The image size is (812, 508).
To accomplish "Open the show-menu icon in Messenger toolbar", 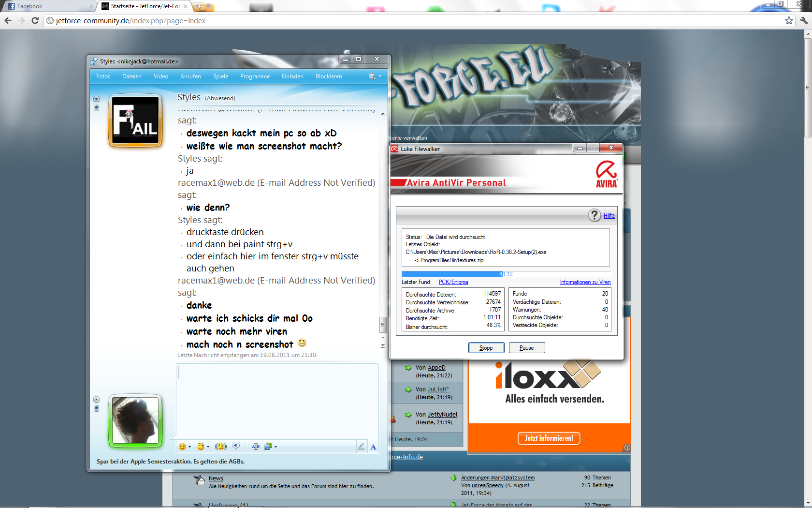I will (372, 76).
